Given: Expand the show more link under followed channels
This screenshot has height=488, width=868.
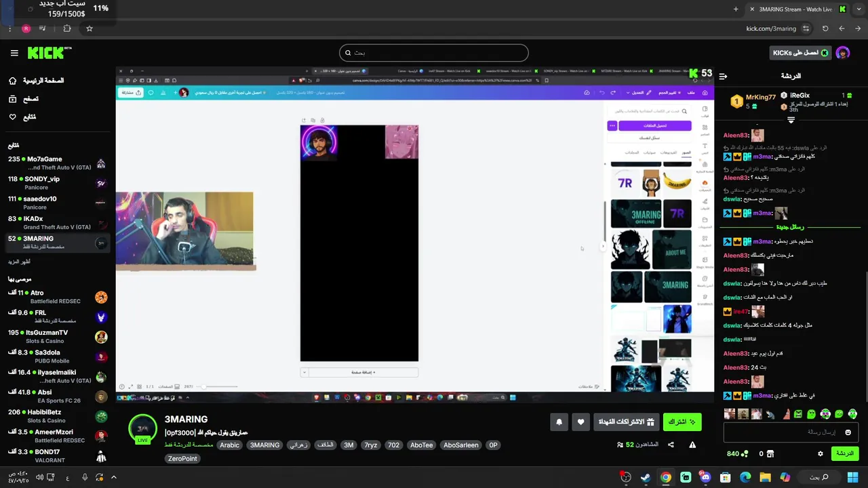Looking at the screenshot, I should tap(19, 262).
